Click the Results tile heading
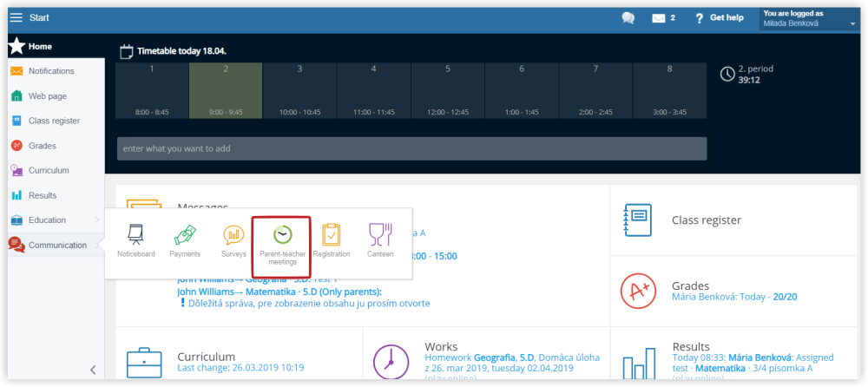 [692, 347]
